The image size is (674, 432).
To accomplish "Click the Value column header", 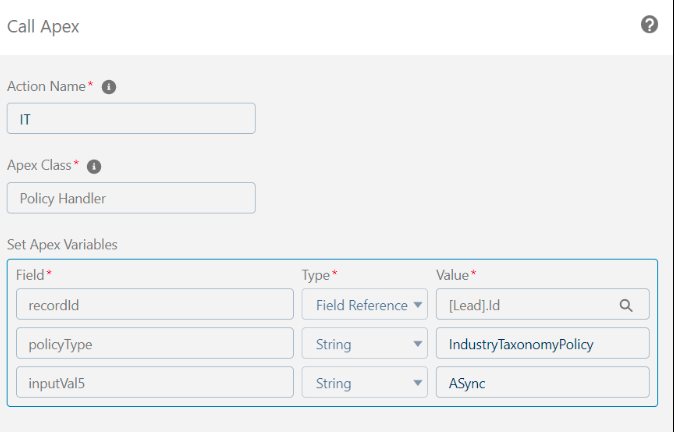I will (452, 275).
